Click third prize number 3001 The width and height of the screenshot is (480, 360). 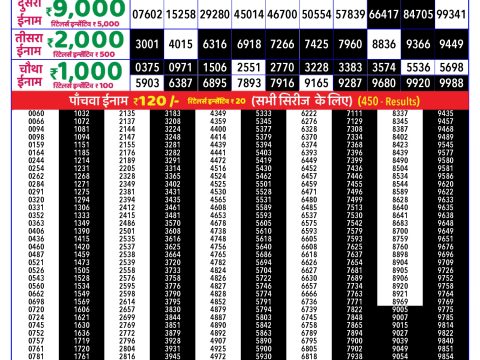coord(147,44)
